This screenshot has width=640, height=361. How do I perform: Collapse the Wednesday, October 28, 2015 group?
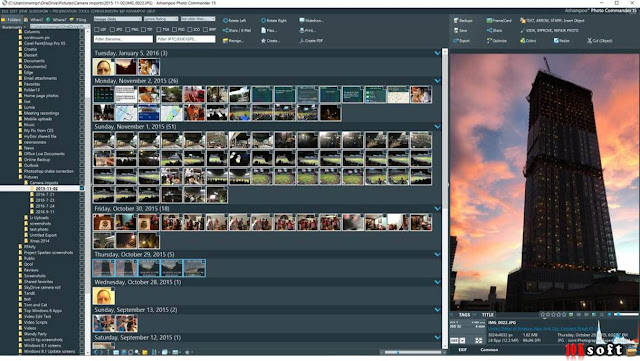point(438,282)
